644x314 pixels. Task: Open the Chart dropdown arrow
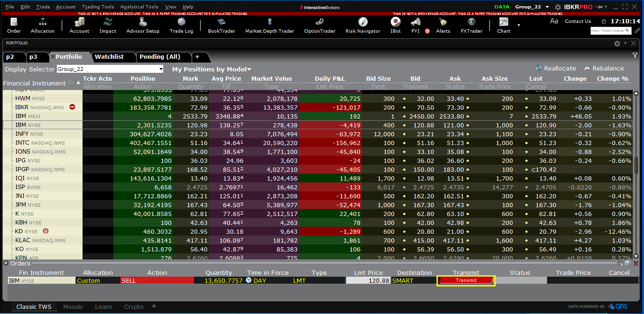tap(519, 25)
